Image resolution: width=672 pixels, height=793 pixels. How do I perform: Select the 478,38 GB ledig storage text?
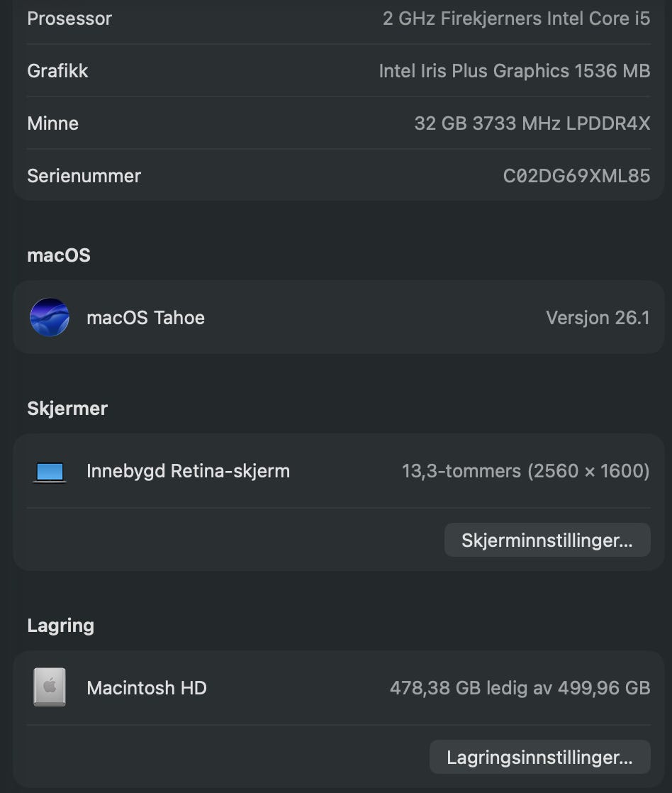(520, 688)
